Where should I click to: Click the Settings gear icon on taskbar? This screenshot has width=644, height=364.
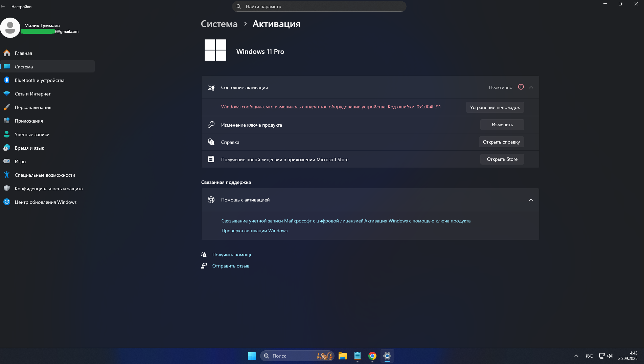tap(387, 356)
